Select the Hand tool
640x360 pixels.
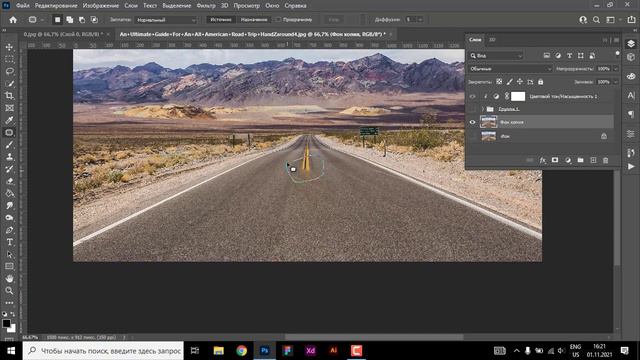[9, 279]
